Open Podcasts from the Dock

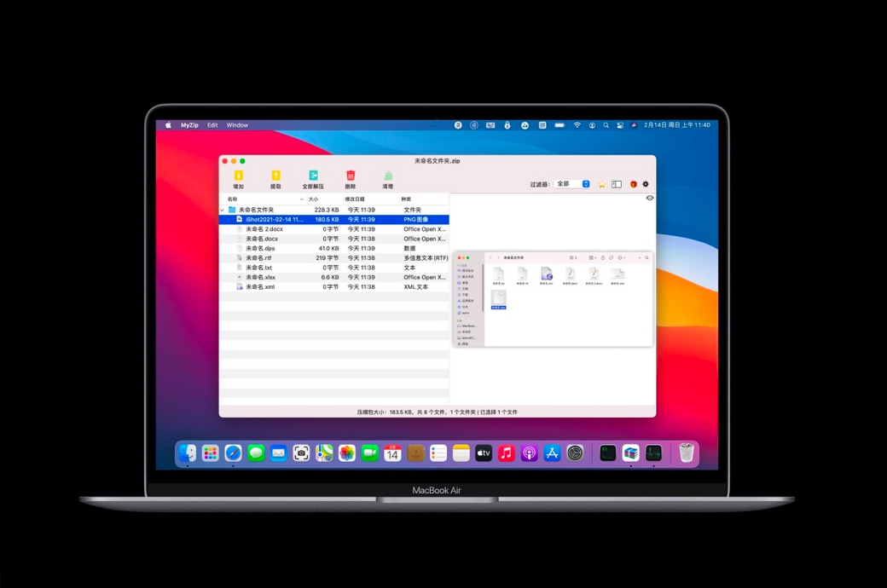530,453
